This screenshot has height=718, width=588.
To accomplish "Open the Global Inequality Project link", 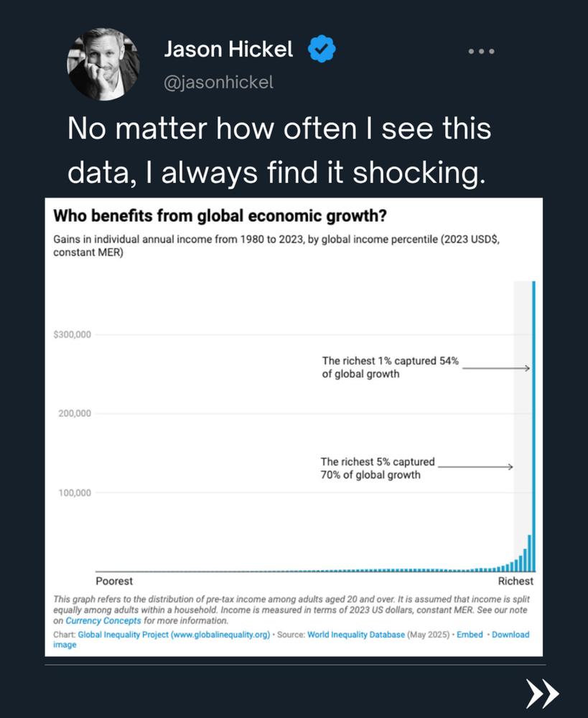I will pos(174,635).
